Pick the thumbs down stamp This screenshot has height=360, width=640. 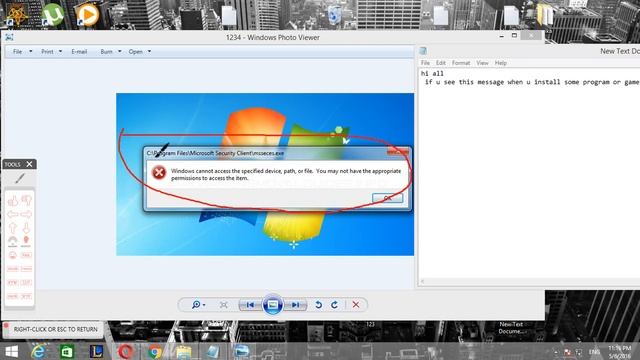pyautogui.click(x=27, y=200)
